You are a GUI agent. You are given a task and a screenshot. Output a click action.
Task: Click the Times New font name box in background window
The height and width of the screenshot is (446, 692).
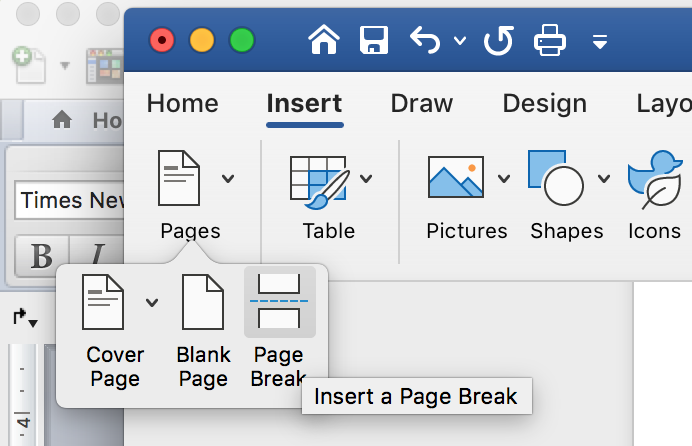coord(70,200)
